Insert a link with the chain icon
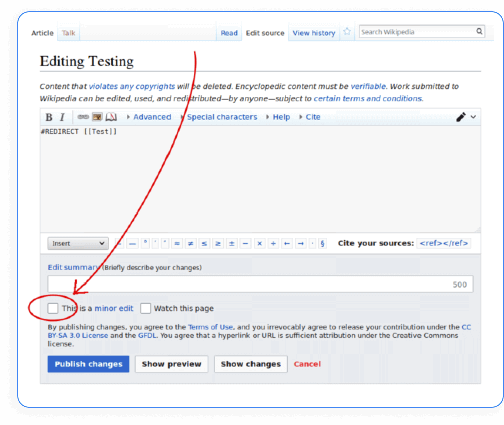 click(82, 117)
